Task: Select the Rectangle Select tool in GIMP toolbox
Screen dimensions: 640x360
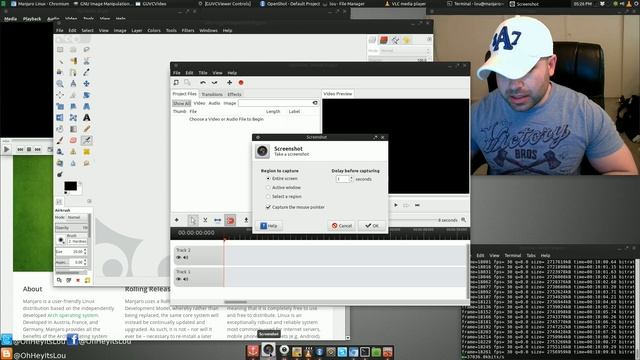Action: point(60,49)
